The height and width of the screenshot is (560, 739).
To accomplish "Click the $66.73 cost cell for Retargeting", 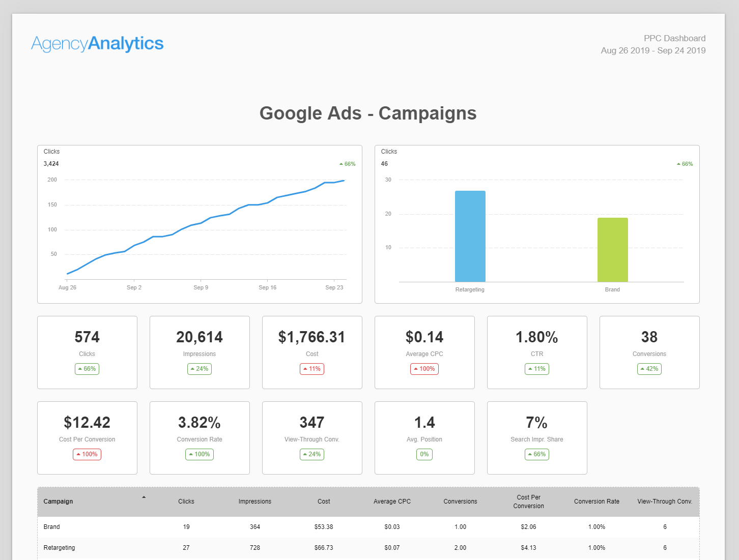I will [x=324, y=548].
